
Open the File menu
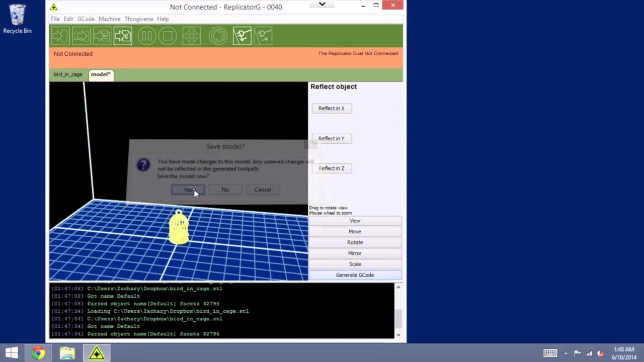coord(55,19)
